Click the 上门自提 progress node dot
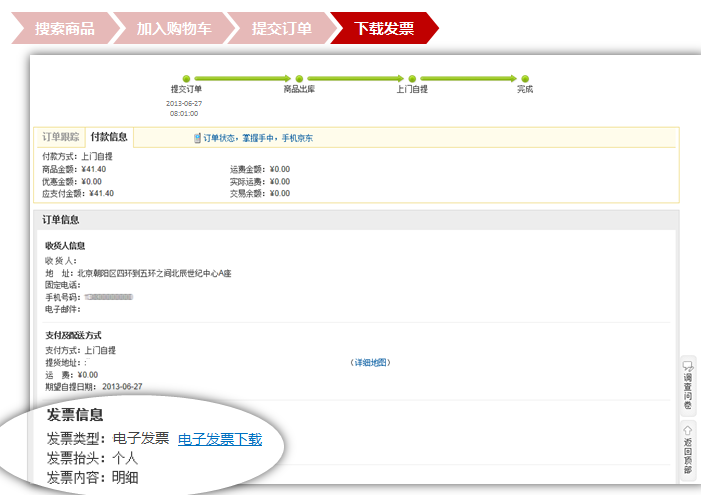This screenshot has height=495, width=701. click(412, 78)
